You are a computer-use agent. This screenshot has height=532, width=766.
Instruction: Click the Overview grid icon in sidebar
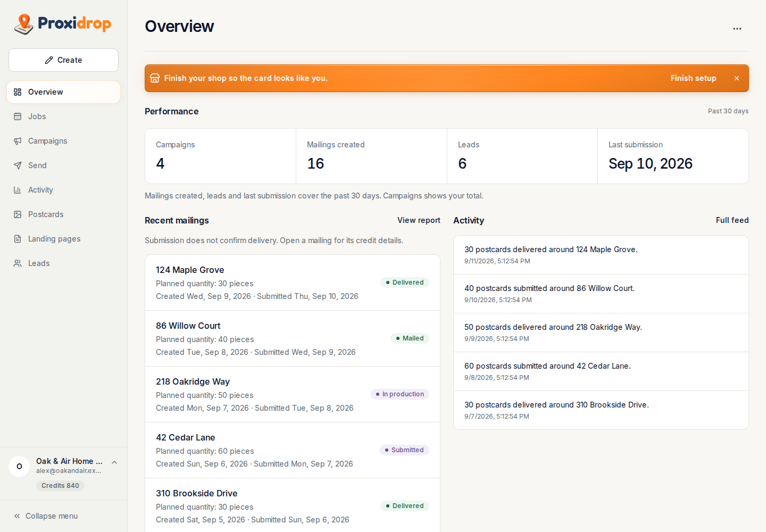click(18, 92)
